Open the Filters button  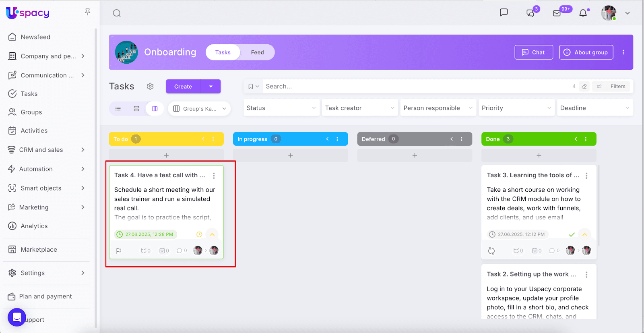[x=611, y=87]
